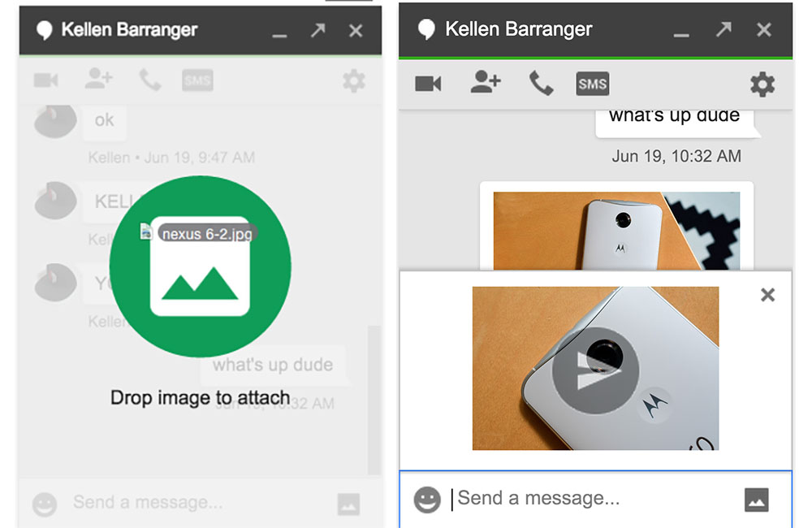Click the scrollbar in the drop-overlay chat
This screenshot has height=528, width=812.
coord(374,398)
